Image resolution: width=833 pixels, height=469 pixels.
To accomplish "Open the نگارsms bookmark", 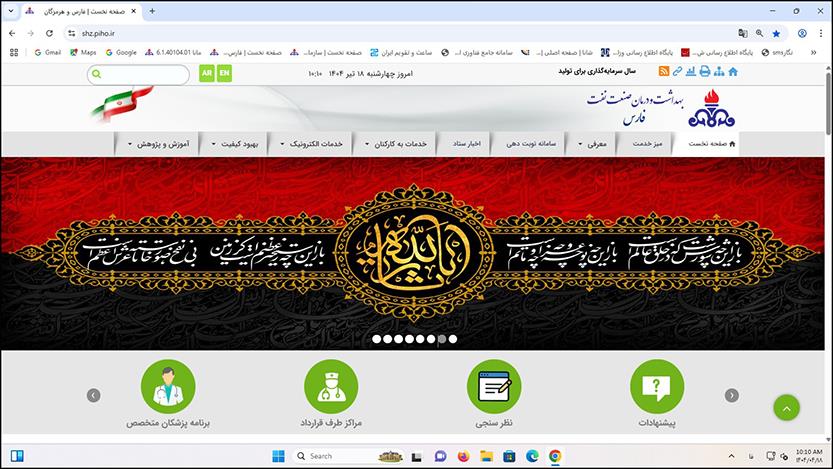I will [777, 52].
